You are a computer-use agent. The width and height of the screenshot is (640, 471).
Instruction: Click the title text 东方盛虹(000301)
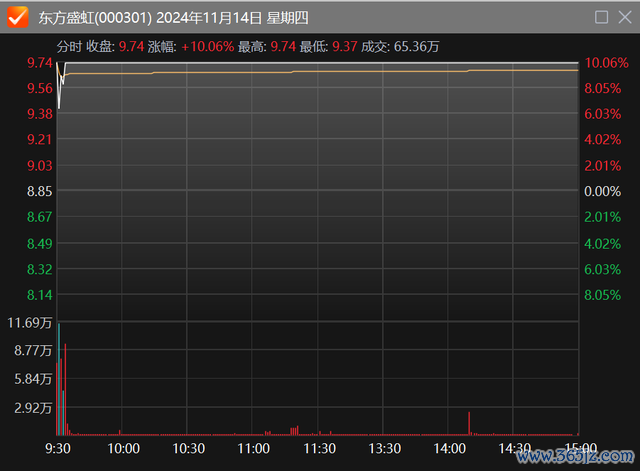point(95,18)
